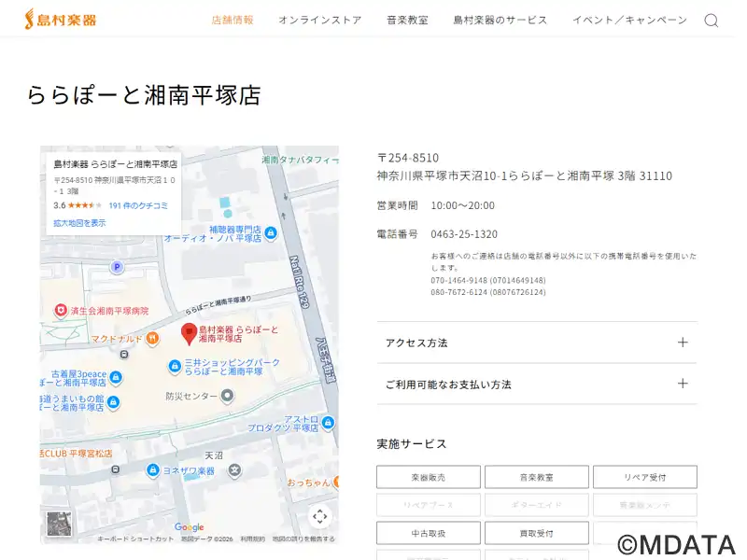Screen dimensions: 747x560
Task: Click the 中古取扱 service button
Action: coord(429,533)
